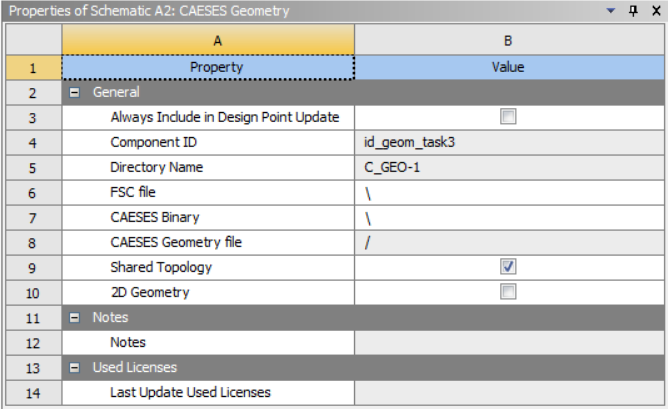
Task: Uncheck the Shared Topology checkbox
Action: tap(508, 267)
